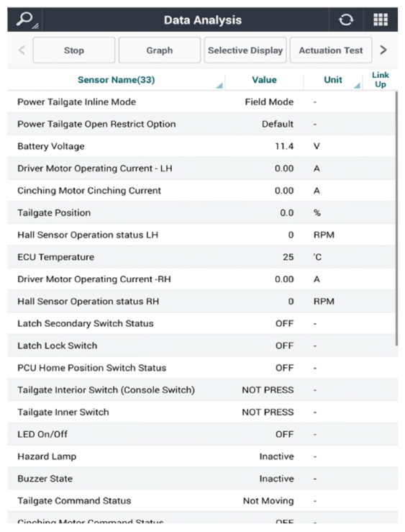The width and height of the screenshot is (405, 532).
Task: Open Selective Display option
Action: [x=245, y=50]
